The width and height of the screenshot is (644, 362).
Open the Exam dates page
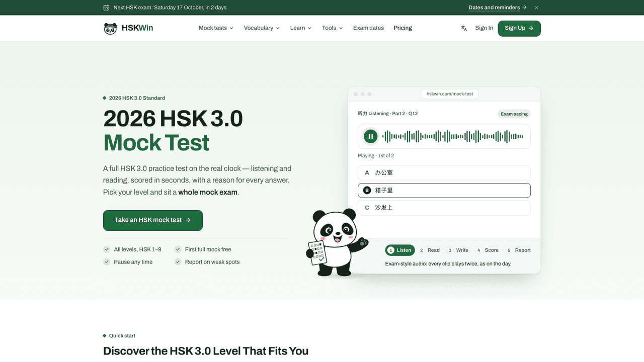click(368, 28)
